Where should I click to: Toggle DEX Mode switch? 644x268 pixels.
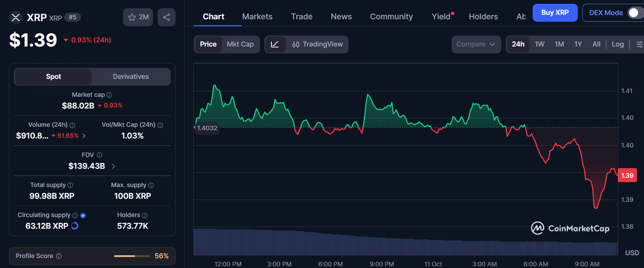(x=635, y=13)
